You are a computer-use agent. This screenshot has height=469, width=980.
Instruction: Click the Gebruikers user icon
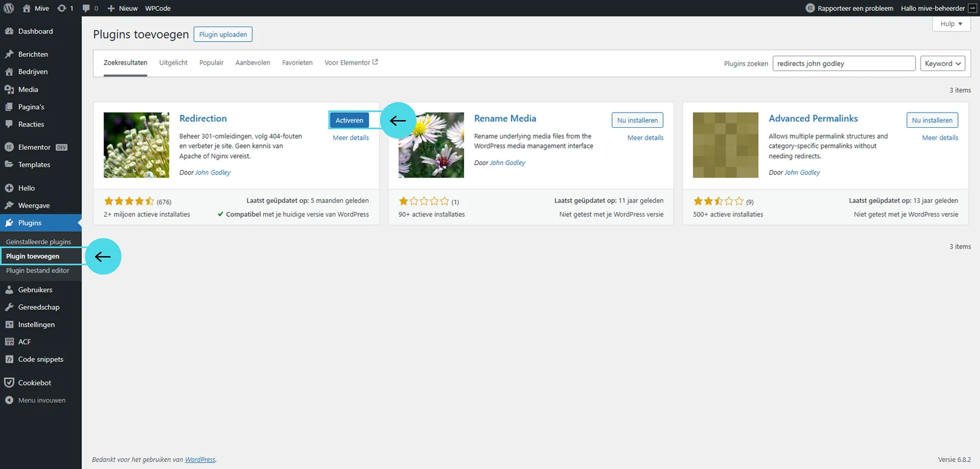pyautogui.click(x=9, y=290)
